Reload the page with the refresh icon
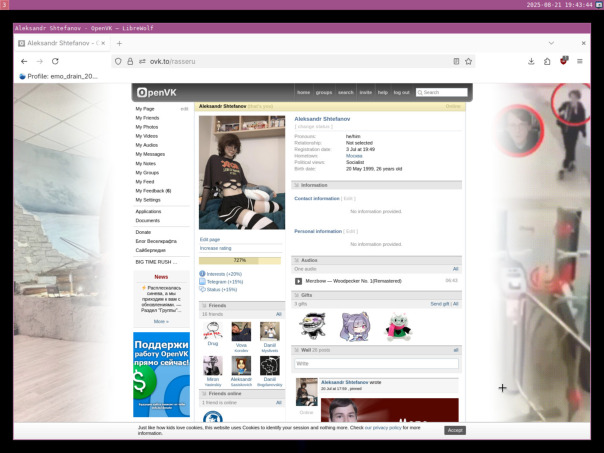The width and height of the screenshot is (604, 453). click(55, 61)
